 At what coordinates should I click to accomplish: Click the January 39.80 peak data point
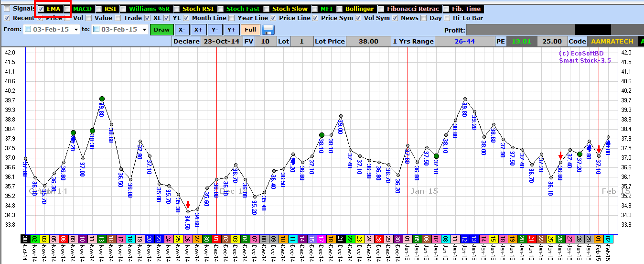click(465, 99)
